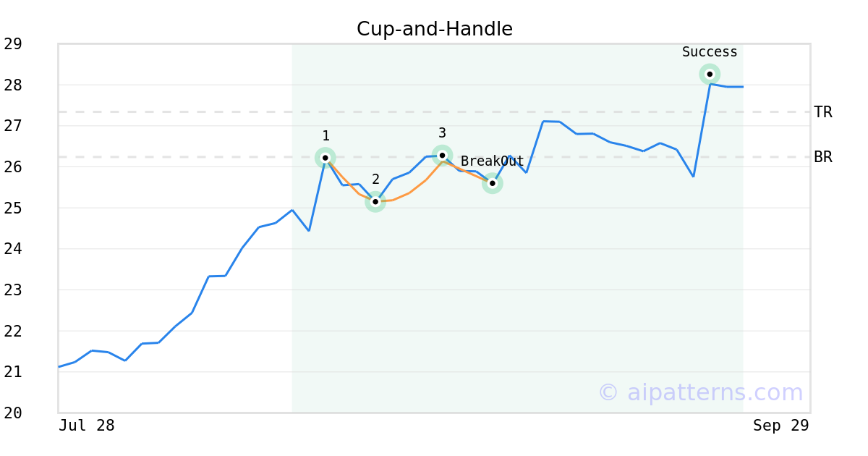Click the 21 value on price axis

[x=13, y=372]
